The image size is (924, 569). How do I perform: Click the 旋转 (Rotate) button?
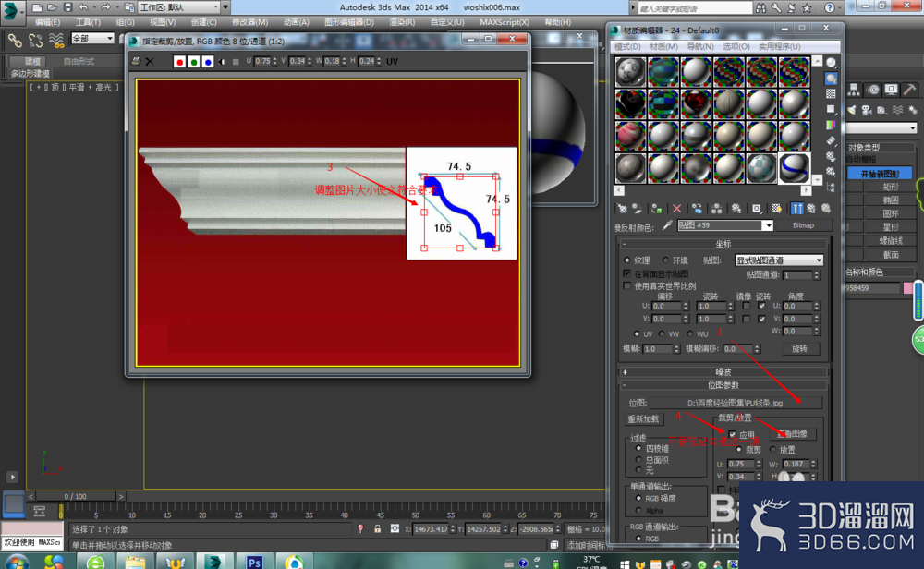[799, 349]
